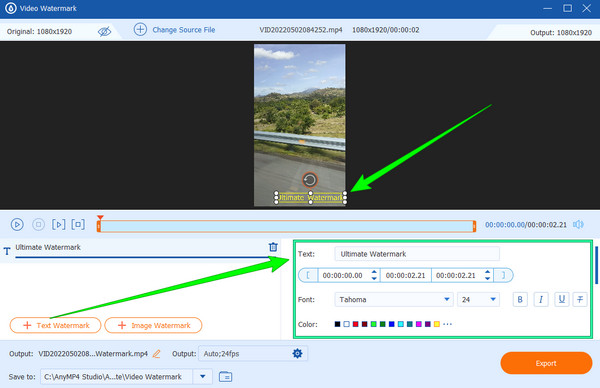The image size is (600, 388).
Task: Increase the end time with up arrow
Action: pos(487,272)
